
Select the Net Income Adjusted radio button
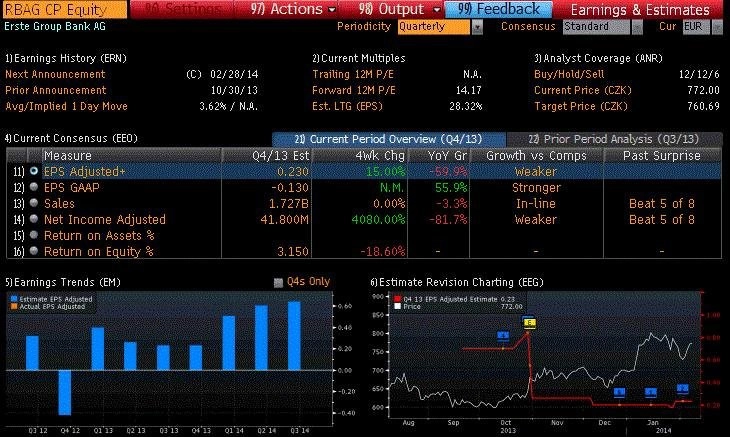[x=34, y=219]
